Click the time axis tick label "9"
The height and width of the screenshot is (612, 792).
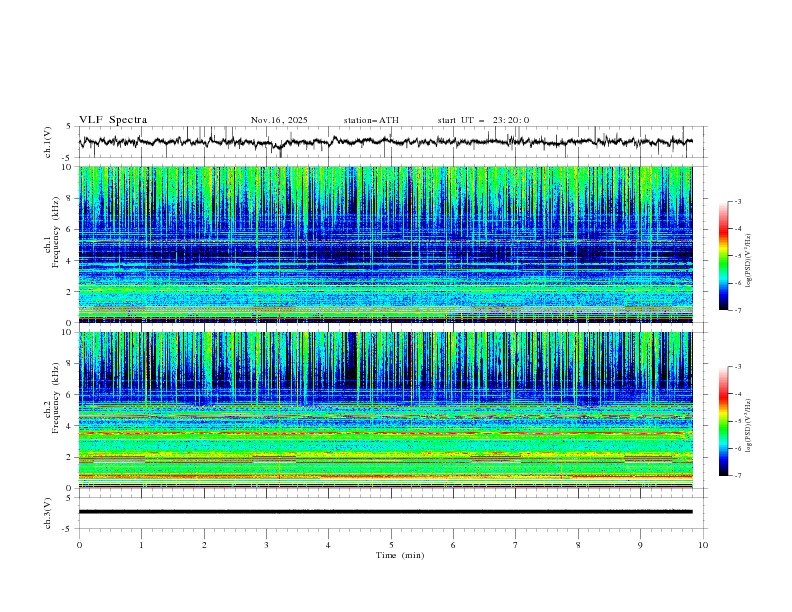pos(640,545)
